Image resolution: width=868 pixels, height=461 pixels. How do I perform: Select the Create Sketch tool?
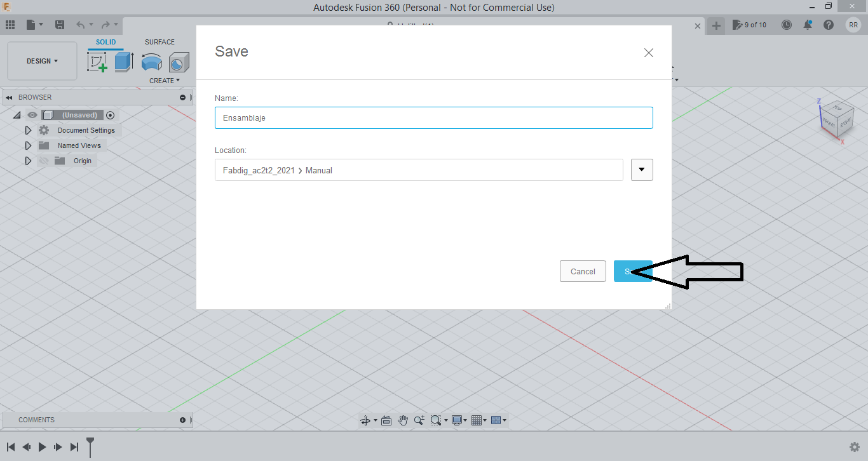pyautogui.click(x=97, y=62)
